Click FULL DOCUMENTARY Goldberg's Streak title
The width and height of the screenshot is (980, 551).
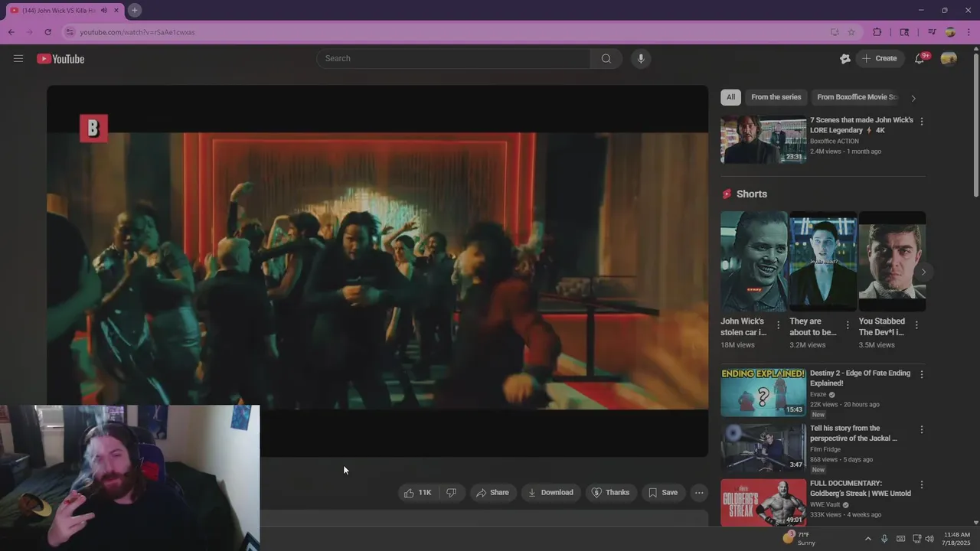point(861,488)
